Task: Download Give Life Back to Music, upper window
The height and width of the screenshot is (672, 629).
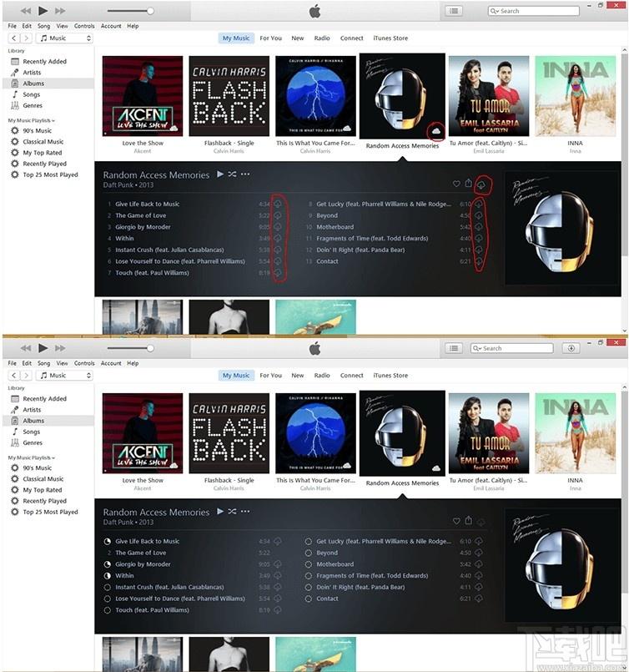Action: click(x=278, y=204)
